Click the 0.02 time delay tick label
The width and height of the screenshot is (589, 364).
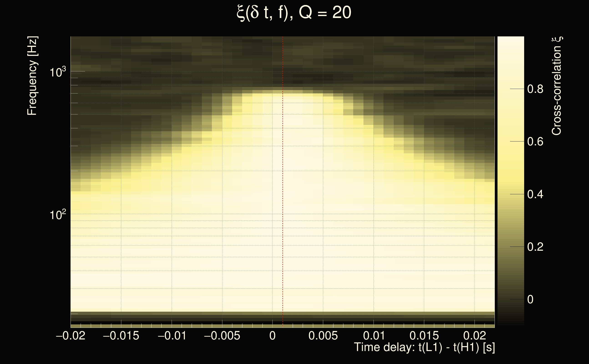pos(475,336)
